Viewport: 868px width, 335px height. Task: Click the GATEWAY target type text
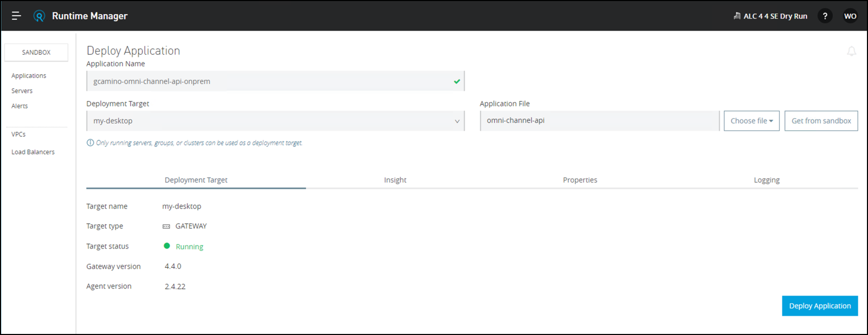191,226
